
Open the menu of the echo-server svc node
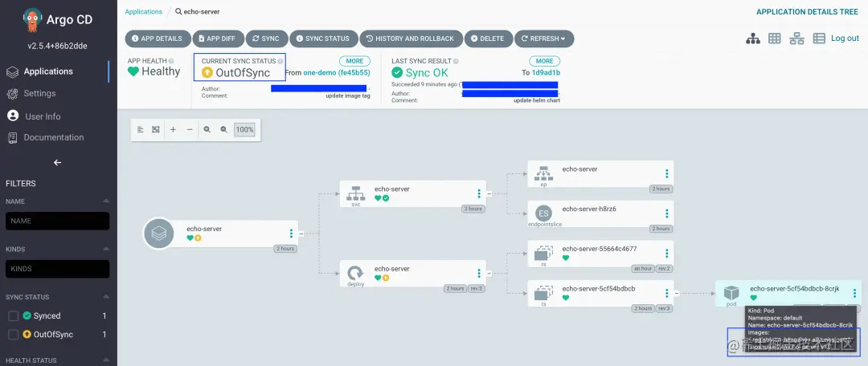coord(479,193)
